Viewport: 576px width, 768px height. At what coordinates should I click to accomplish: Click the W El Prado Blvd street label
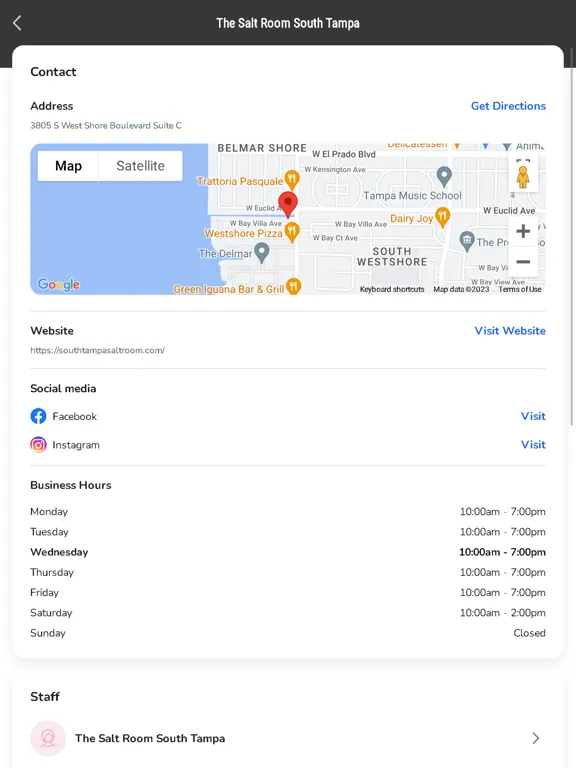(x=344, y=154)
